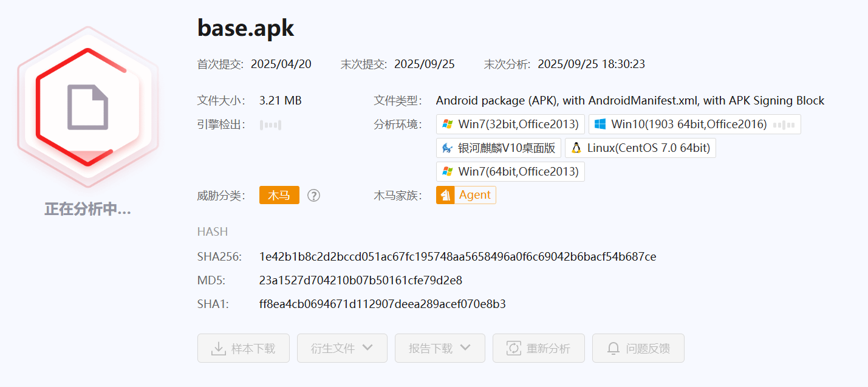Click the Windows logo in the Win7 32bit tag
Image resolution: width=868 pixels, height=387 pixels.
point(448,124)
